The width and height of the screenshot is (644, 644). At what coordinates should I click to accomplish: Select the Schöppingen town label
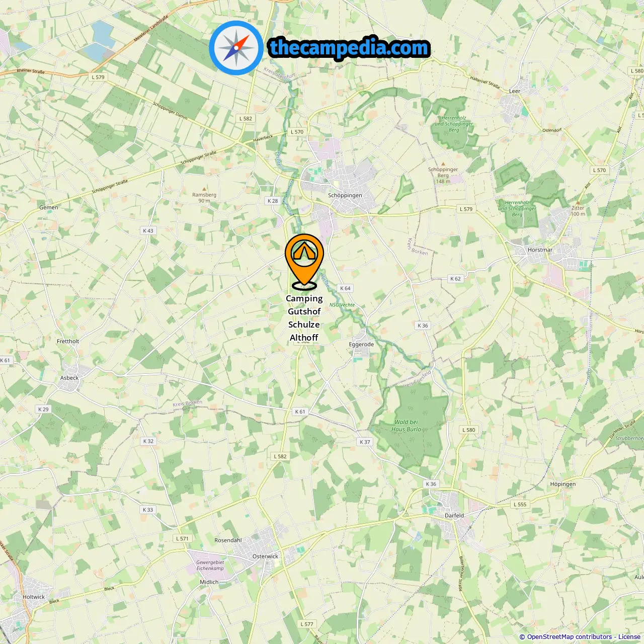coord(345,195)
